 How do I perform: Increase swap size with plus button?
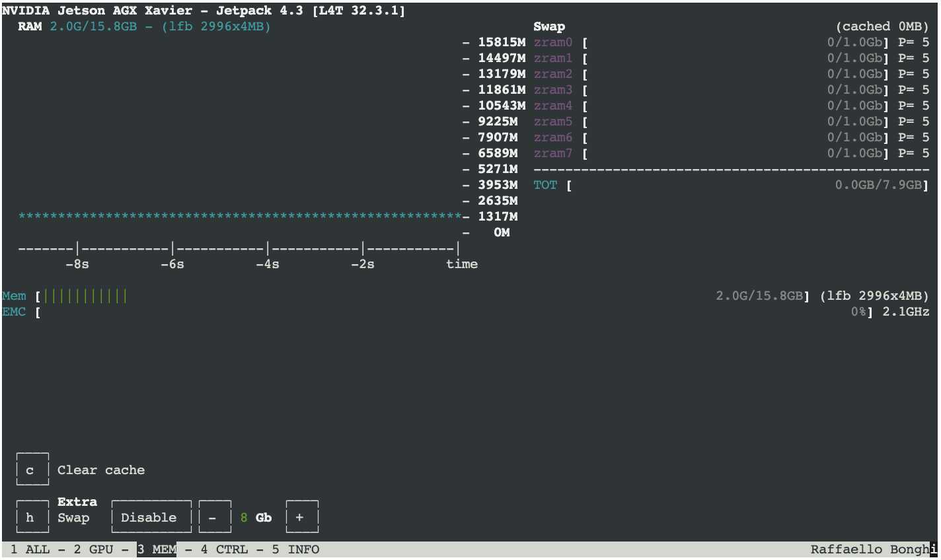tap(302, 518)
